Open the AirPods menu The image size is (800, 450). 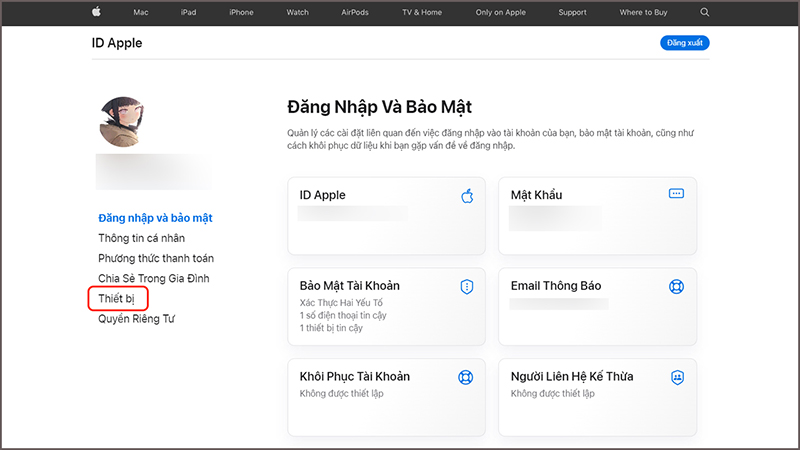point(355,12)
